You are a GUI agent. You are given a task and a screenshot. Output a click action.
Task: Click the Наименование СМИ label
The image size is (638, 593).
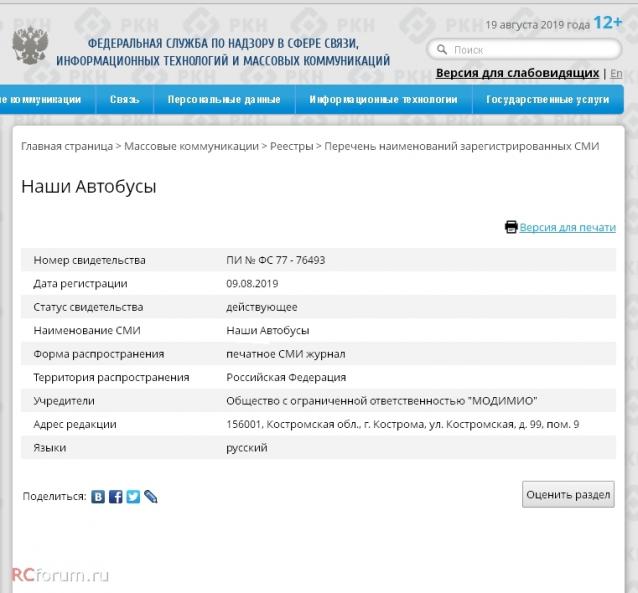coord(87,330)
